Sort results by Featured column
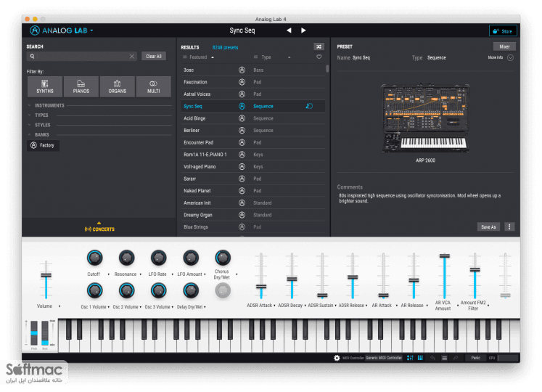 click(x=198, y=57)
